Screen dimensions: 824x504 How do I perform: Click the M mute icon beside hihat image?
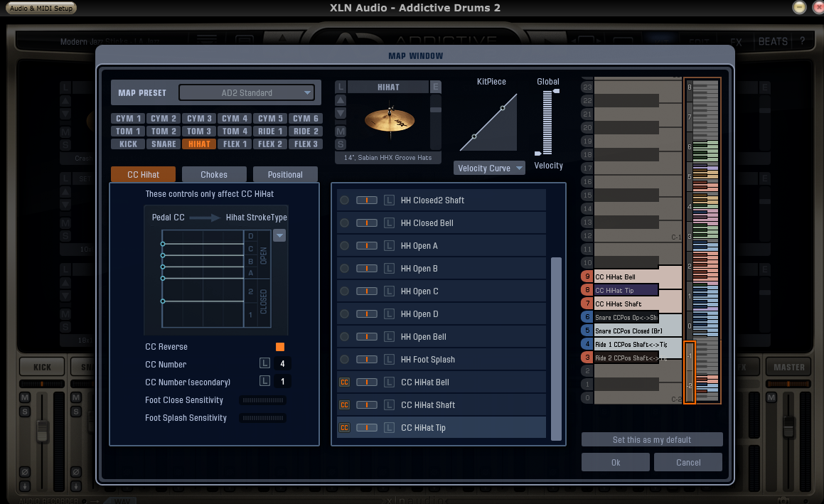point(341,131)
